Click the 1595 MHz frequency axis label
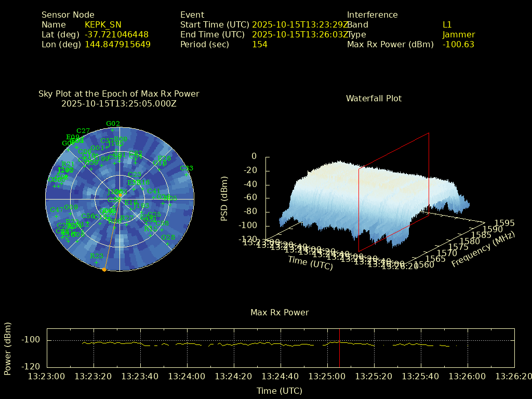The height and width of the screenshot is (399, 532). (x=504, y=223)
